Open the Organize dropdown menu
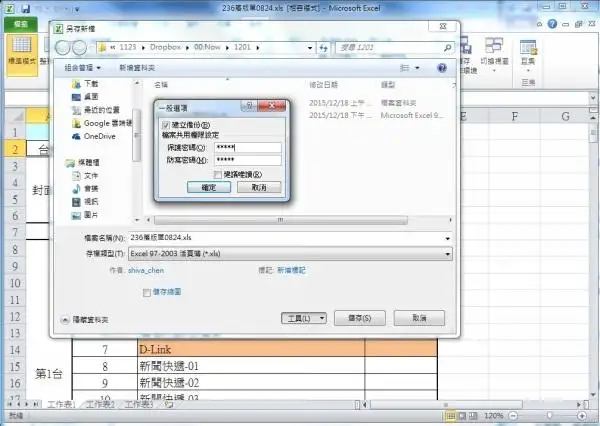600x426 pixels. (x=82, y=68)
